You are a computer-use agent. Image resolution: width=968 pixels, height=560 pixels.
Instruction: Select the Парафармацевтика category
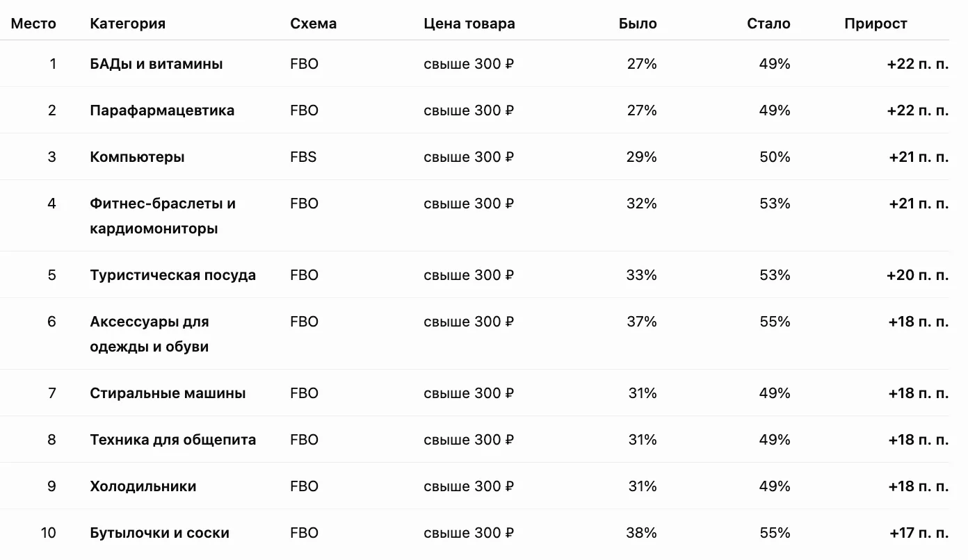162,110
